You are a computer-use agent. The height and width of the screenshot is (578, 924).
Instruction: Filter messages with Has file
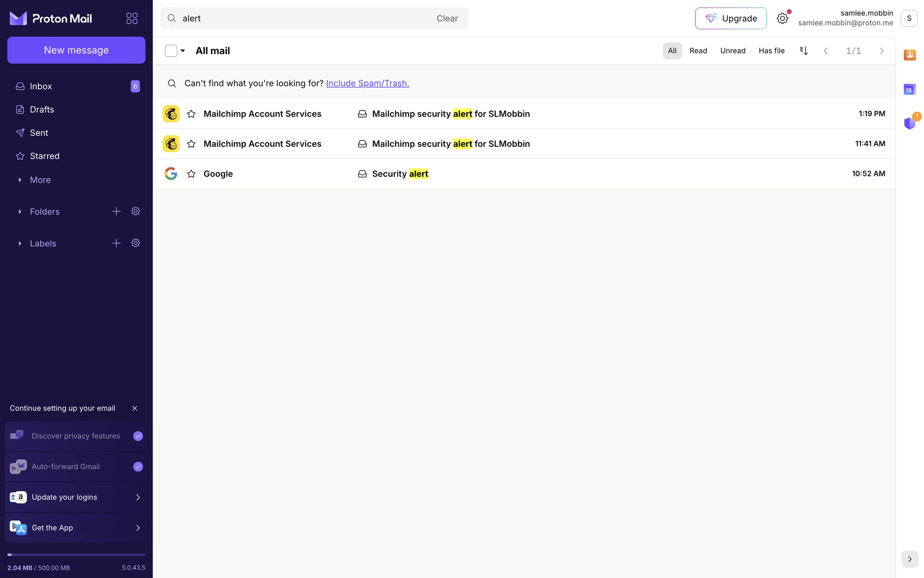pyautogui.click(x=771, y=51)
